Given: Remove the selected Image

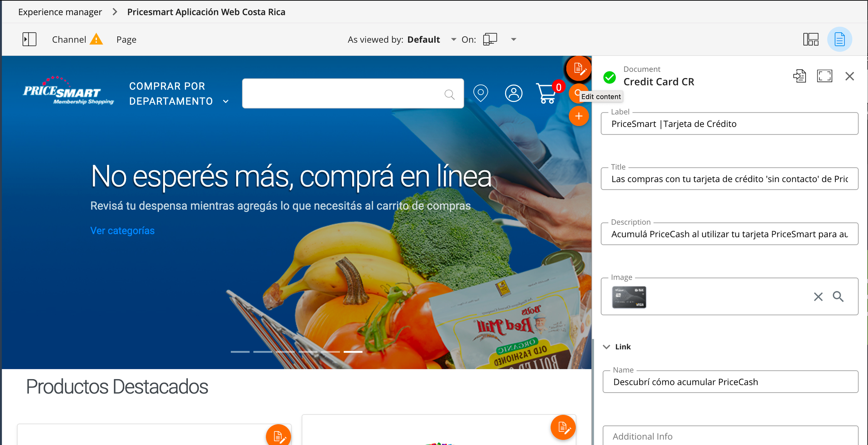Looking at the screenshot, I should [x=818, y=297].
